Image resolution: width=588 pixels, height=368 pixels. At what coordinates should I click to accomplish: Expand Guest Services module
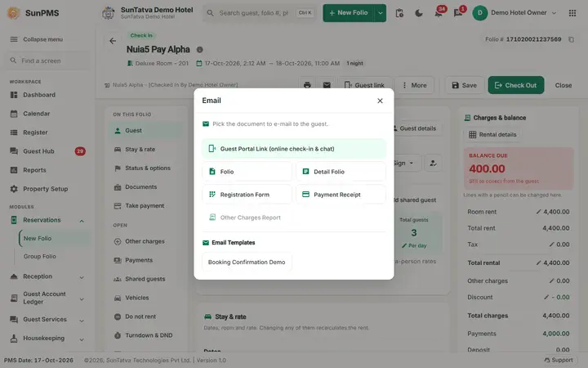[47, 320]
